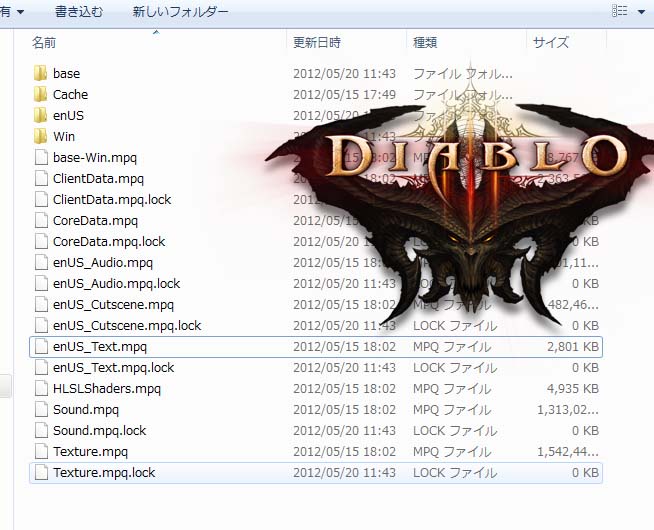Click the enUS_Text.mpq.lock file name

113,367
